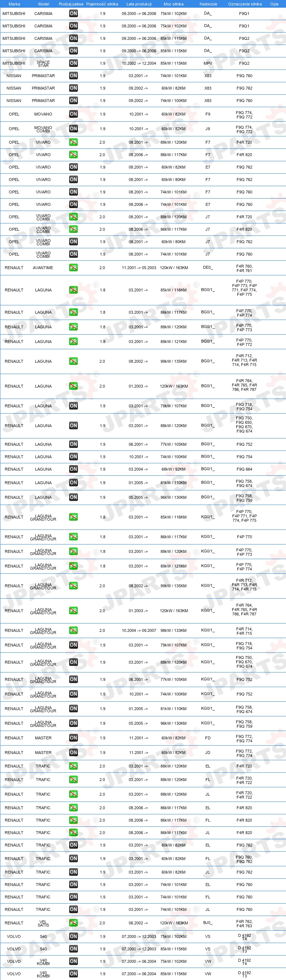Click PB icon in Renault Trafic FL F4R 820 row
Viewport: 286px width, 980px height.
(74, 820)
